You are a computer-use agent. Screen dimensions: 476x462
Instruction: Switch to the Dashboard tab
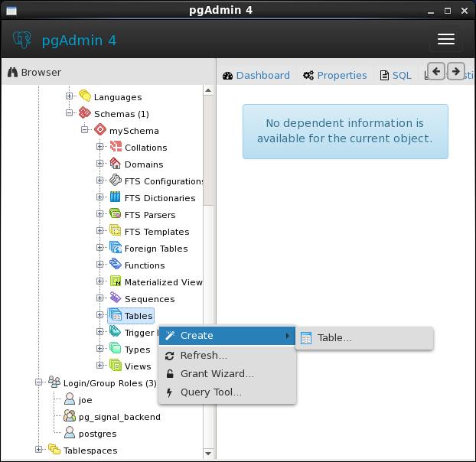pyautogui.click(x=256, y=75)
